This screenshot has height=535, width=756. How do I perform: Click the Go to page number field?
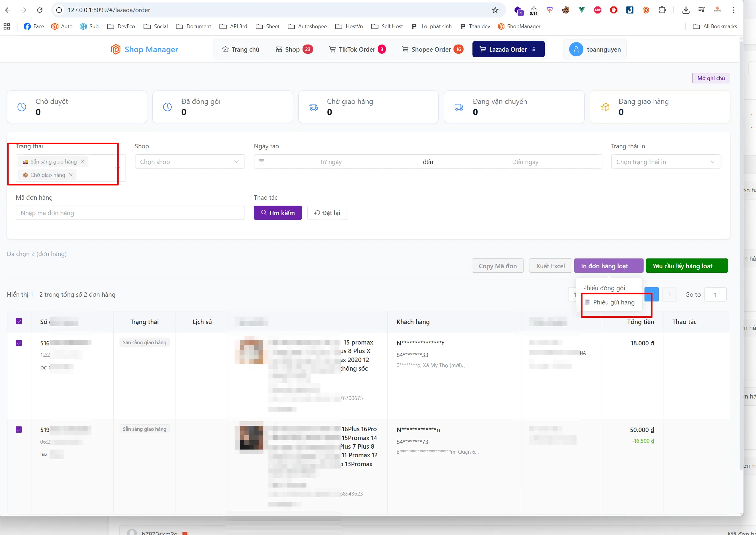pyautogui.click(x=715, y=295)
